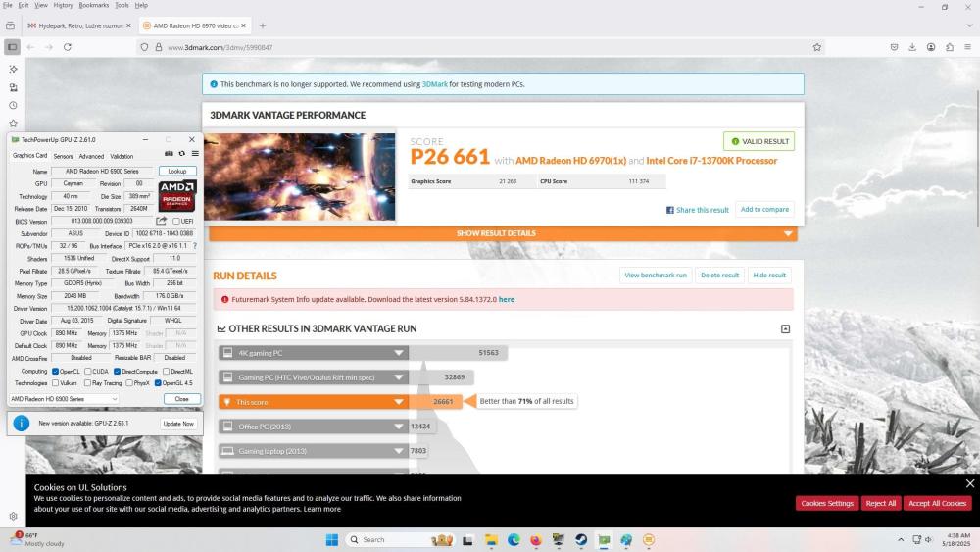Click the Save to Pocket icon

click(895, 47)
